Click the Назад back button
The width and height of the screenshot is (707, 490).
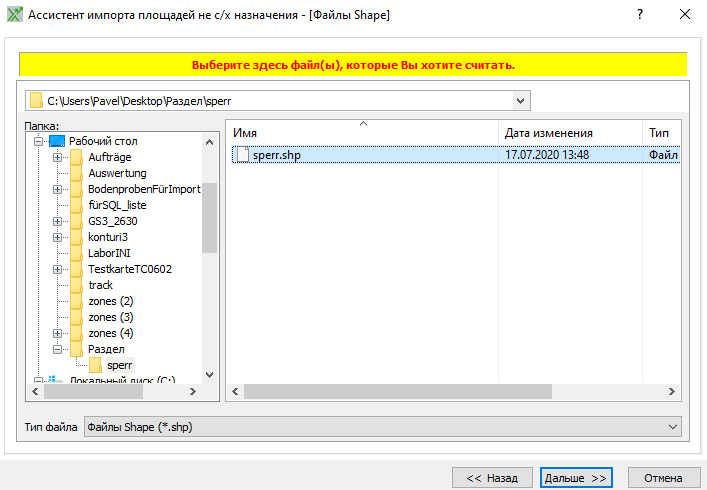(x=492, y=478)
